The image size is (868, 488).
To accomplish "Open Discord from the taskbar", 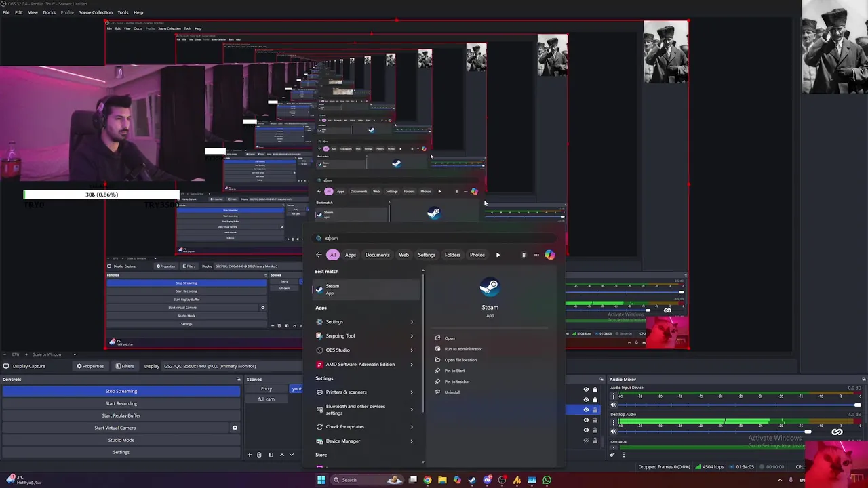I will coord(487,480).
